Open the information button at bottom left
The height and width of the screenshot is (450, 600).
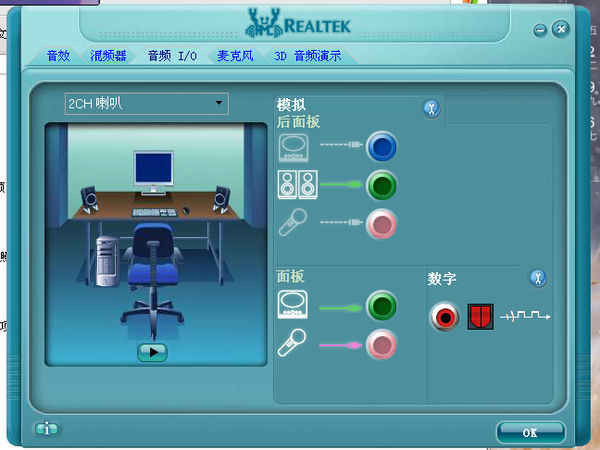(x=47, y=429)
